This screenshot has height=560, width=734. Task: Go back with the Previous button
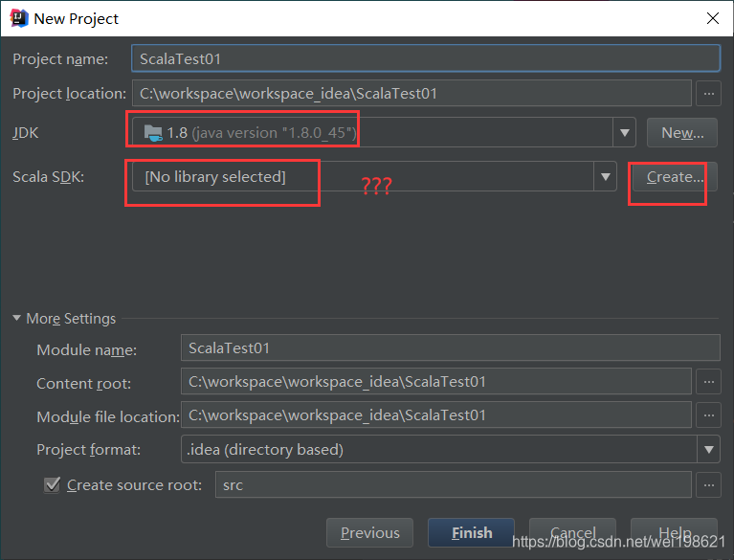point(369,532)
